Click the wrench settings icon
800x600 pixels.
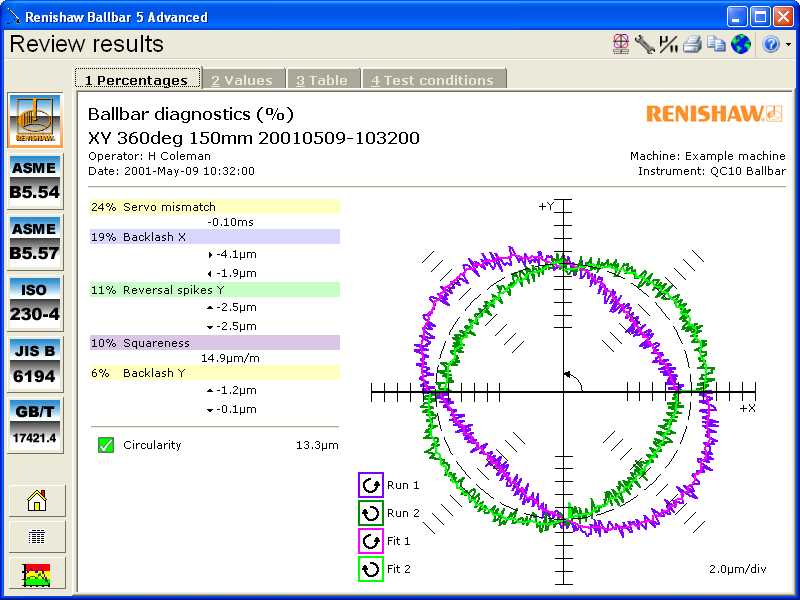point(644,44)
